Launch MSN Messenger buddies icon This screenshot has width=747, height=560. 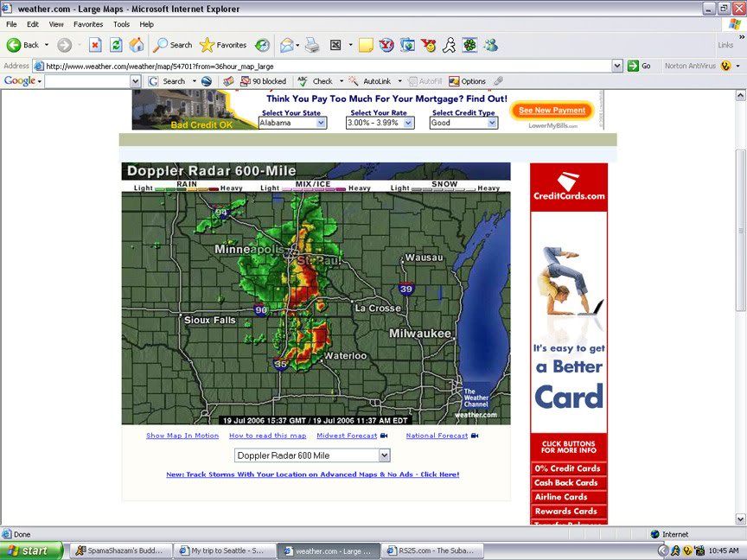pos(491,45)
